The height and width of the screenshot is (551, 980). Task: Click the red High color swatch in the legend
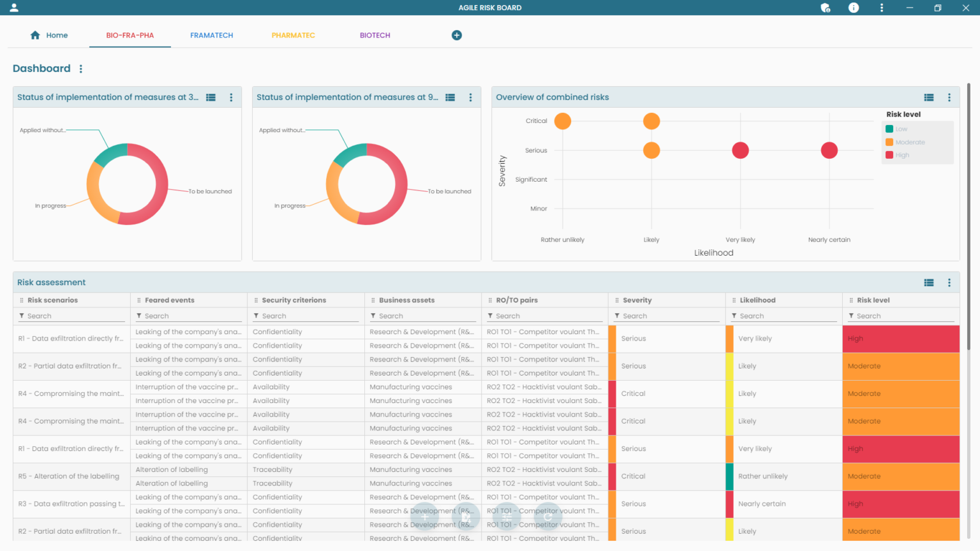[889, 155]
